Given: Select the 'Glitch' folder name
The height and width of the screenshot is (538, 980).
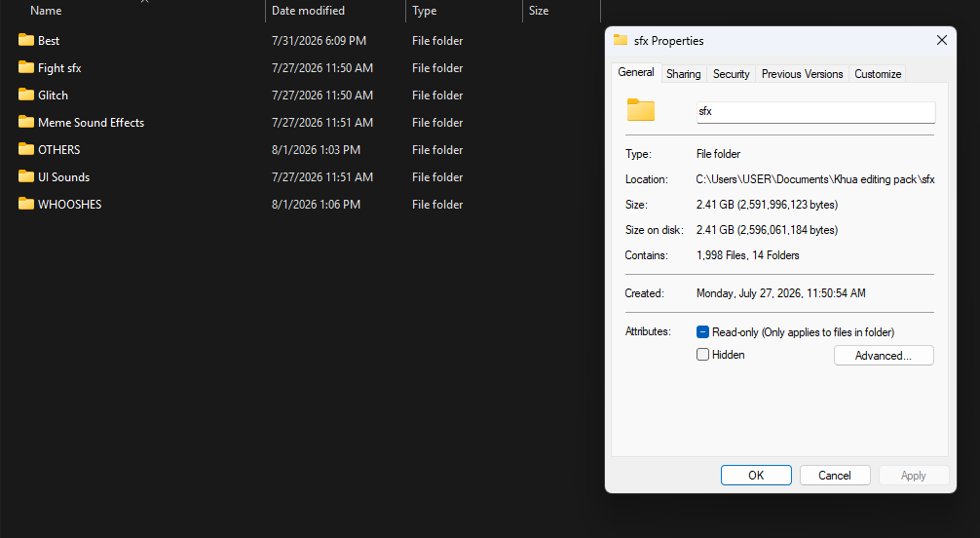Looking at the screenshot, I should point(54,96).
